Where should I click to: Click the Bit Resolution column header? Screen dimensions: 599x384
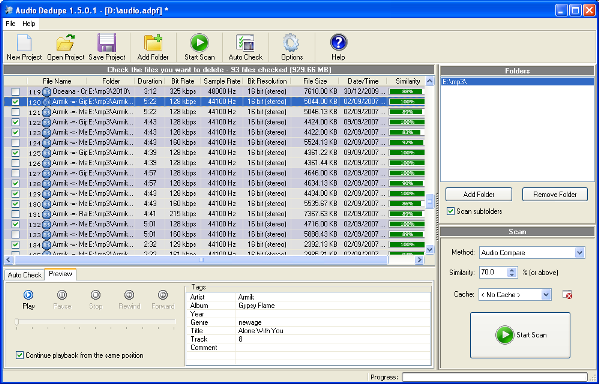(x=267, y=81)
